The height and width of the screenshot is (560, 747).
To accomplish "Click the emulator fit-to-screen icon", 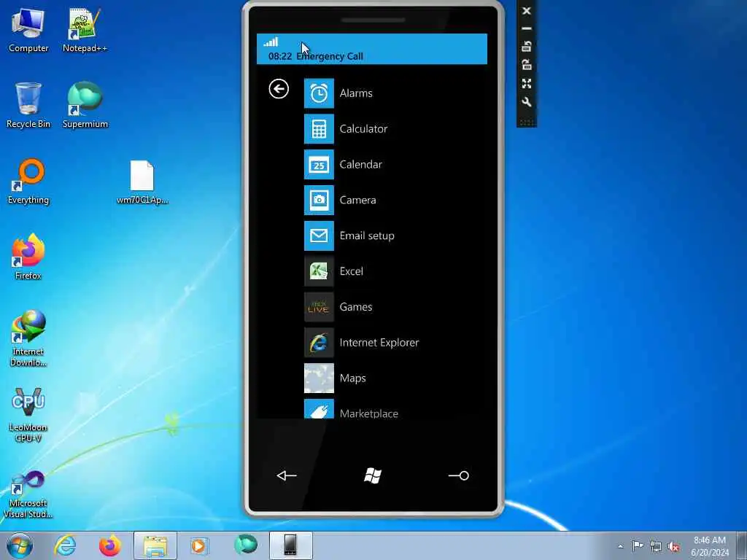I will click(527, 83).
